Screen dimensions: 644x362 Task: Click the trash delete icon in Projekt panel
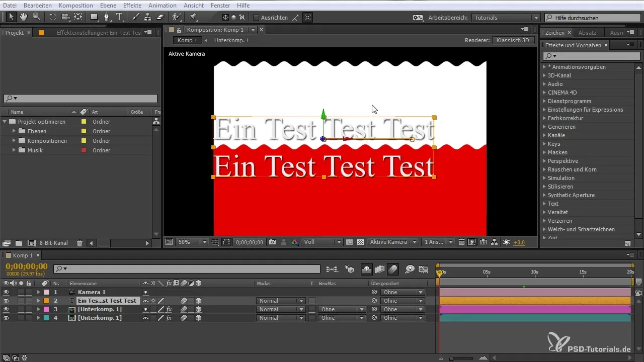pyautogui.click(x=79, y=243)
